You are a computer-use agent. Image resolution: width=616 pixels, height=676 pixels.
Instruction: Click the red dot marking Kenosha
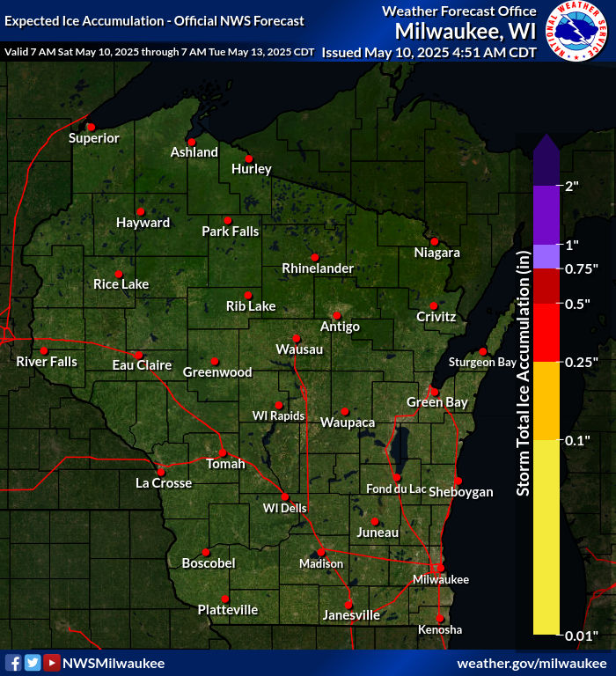440,618
